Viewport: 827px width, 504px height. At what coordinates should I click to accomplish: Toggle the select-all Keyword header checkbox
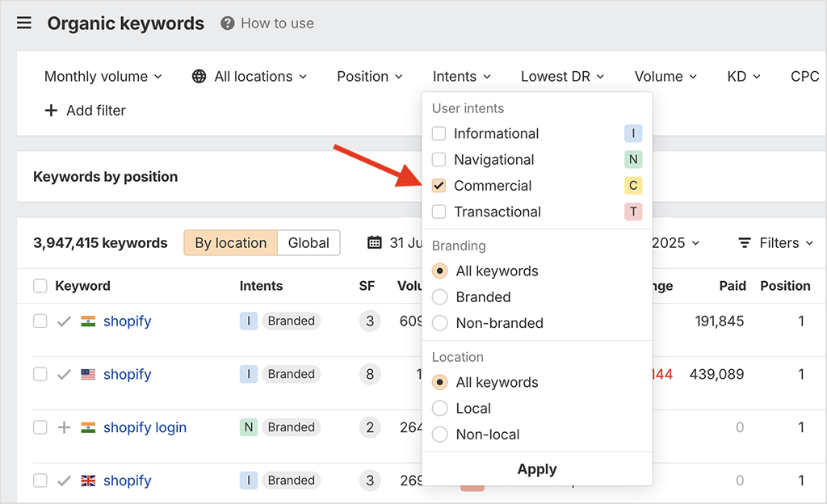pos(40,286)
